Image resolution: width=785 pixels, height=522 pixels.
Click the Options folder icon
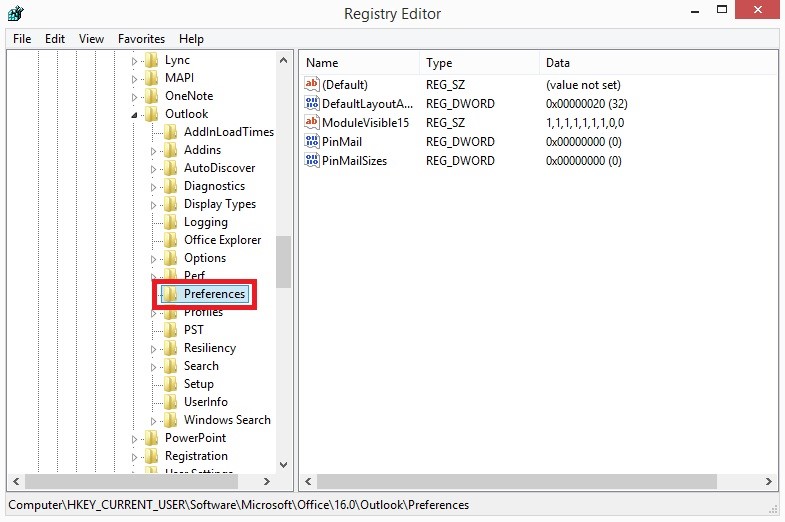pos(171,259)
